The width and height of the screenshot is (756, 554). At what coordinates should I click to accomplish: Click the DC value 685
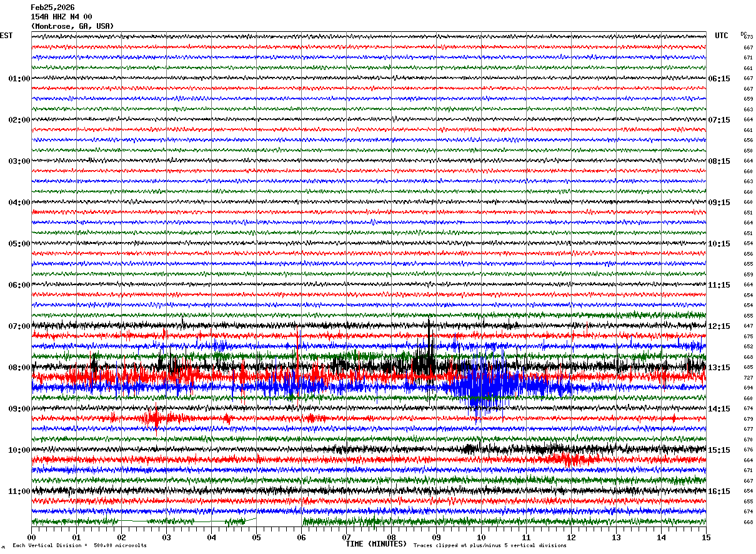point(748,368)
